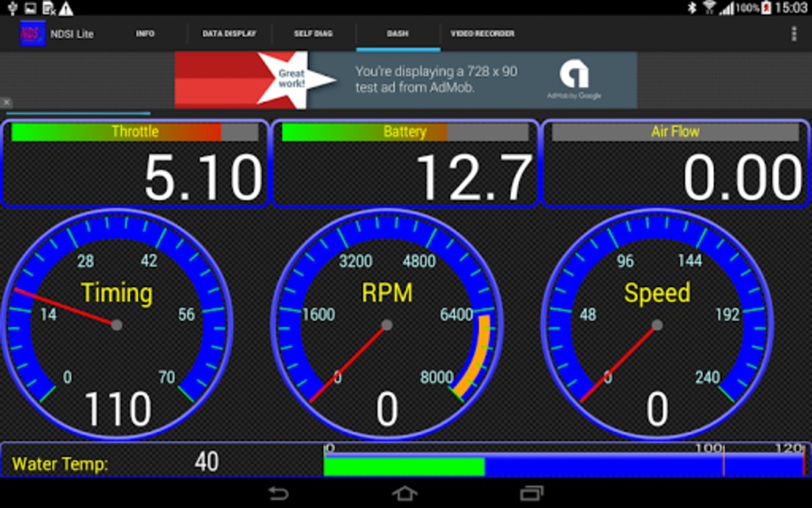812x508 pixels.
Task: Tap the AdMob test ad banner
Action: click(x=405, y=80)
